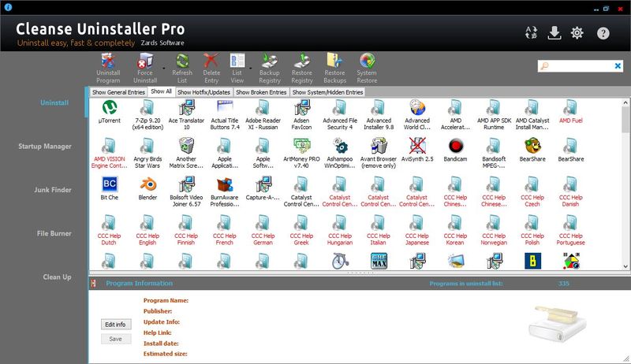Select the Capture-A entry
The image size is (631, 364).
coord(263,189)
